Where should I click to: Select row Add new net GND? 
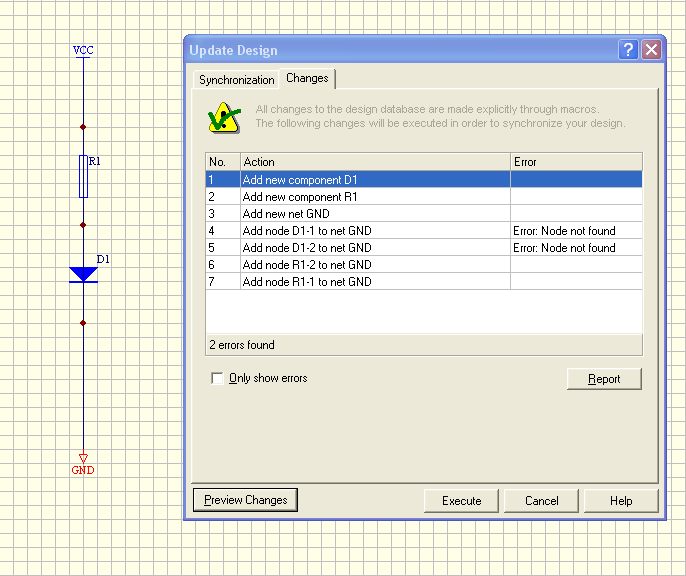424,213
